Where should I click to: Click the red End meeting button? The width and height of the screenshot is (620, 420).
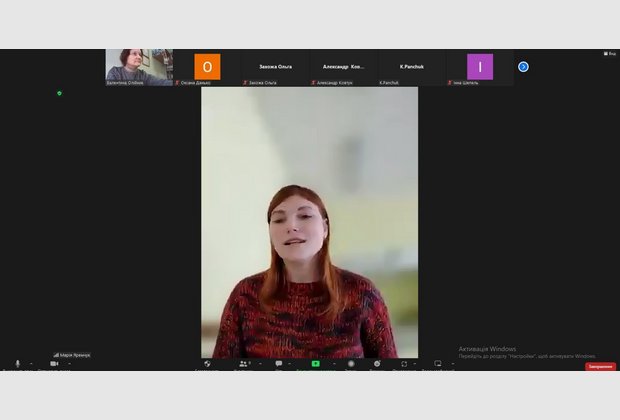(x=600, y=367)
